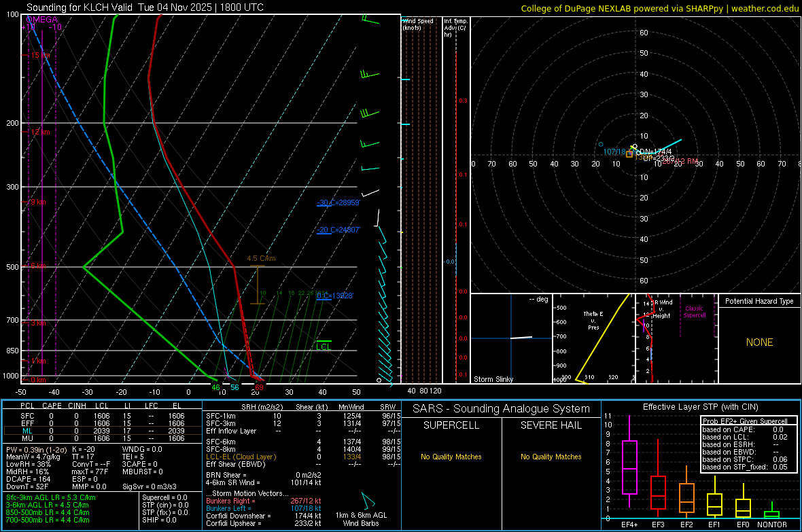Click the 107/18 label on hodograph
Image resolution: width=802 pixels, height=532 pixels.
[x=614, y=152]
